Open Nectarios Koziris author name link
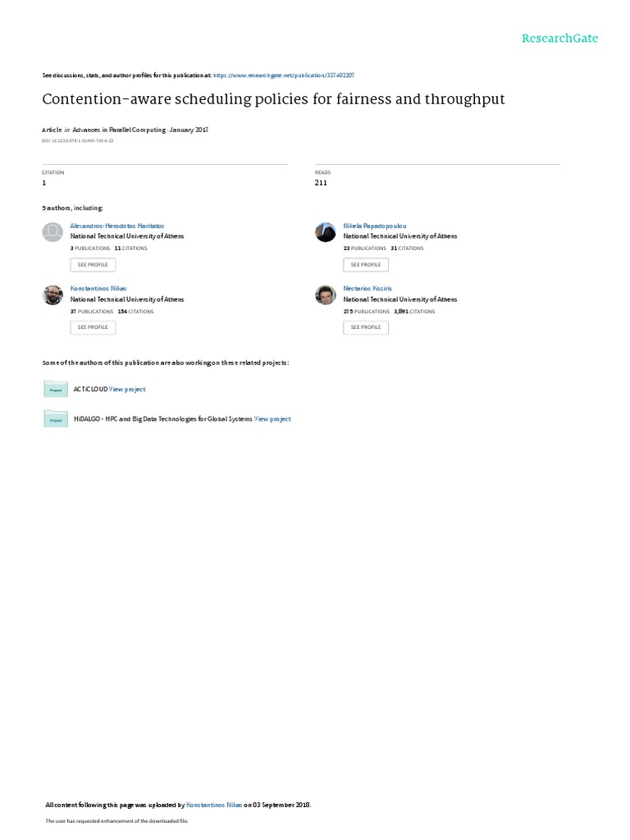630x840 pixels. coord(367,288)
